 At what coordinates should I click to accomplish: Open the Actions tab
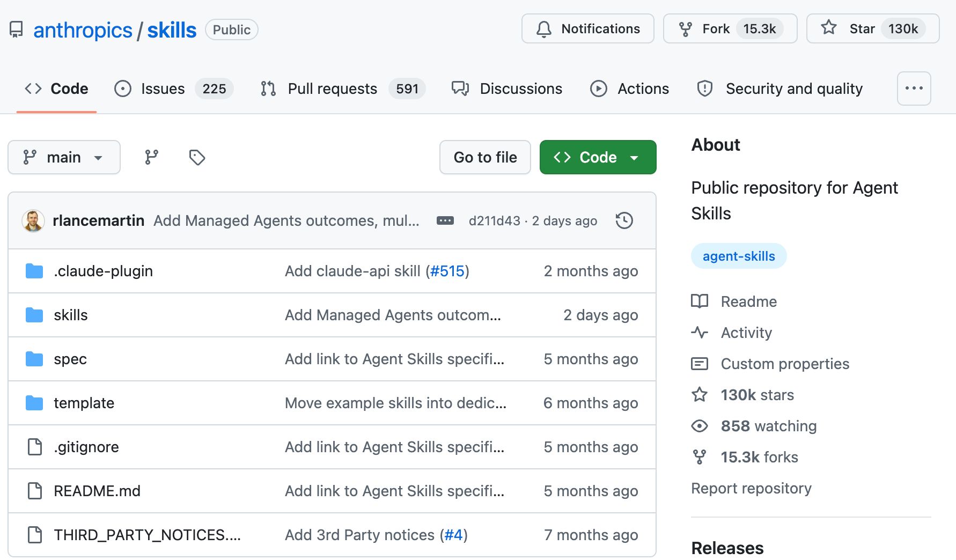(629, 89)
